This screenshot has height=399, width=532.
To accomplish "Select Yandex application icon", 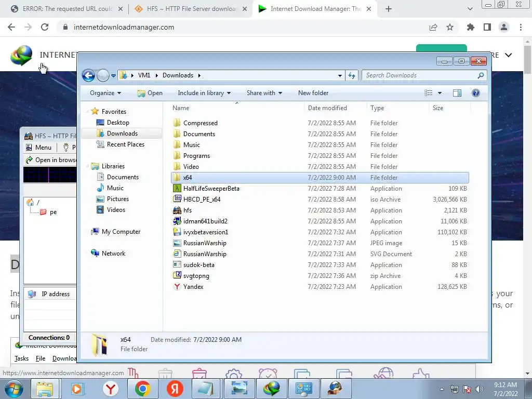I will tap(177, 287).
